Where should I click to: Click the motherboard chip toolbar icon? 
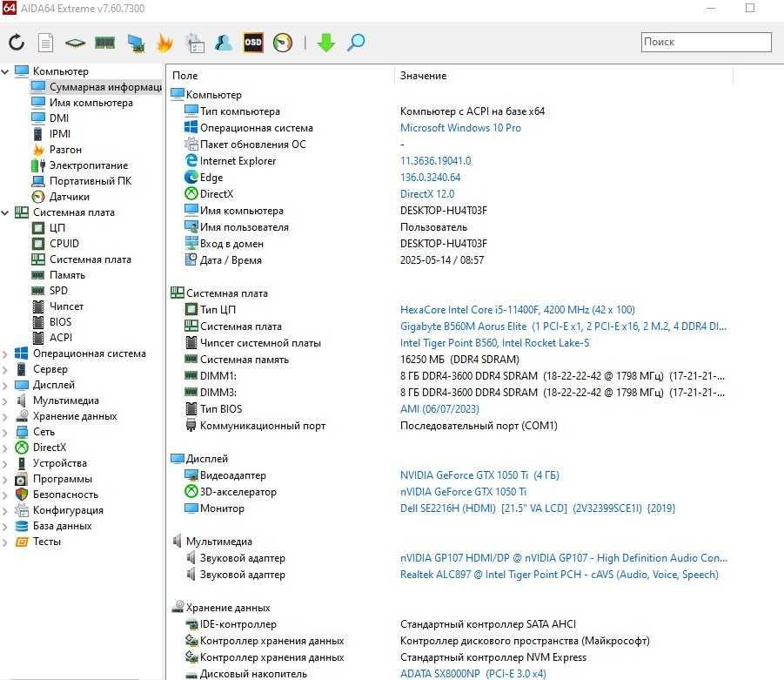coord(75,43)
